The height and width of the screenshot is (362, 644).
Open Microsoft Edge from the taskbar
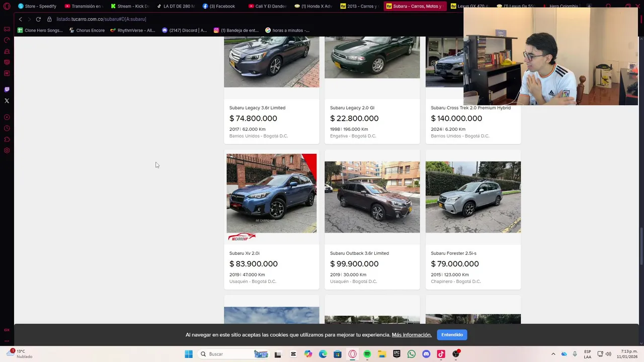323,354
